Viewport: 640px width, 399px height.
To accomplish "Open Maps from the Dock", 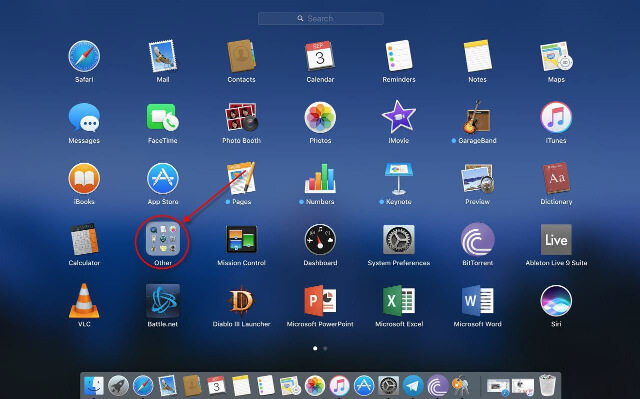I will pyautogui.click(x=290, y=386).
